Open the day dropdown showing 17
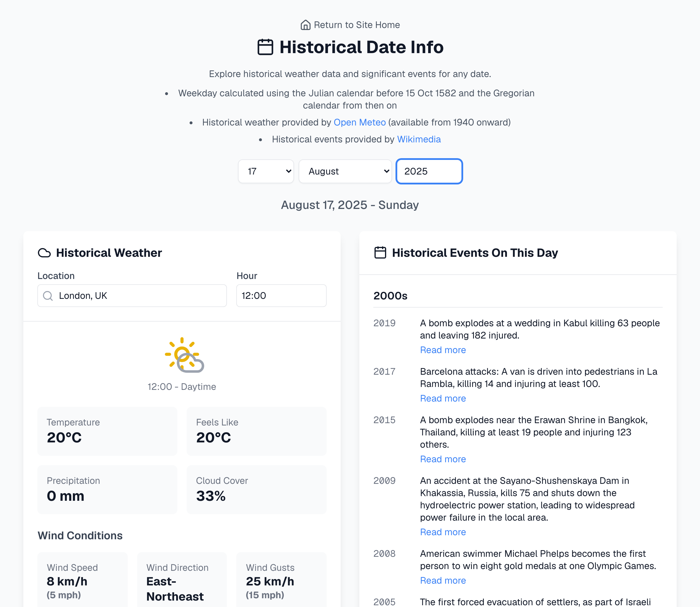The height and width of the screenshot is (607, 700). 266,171
